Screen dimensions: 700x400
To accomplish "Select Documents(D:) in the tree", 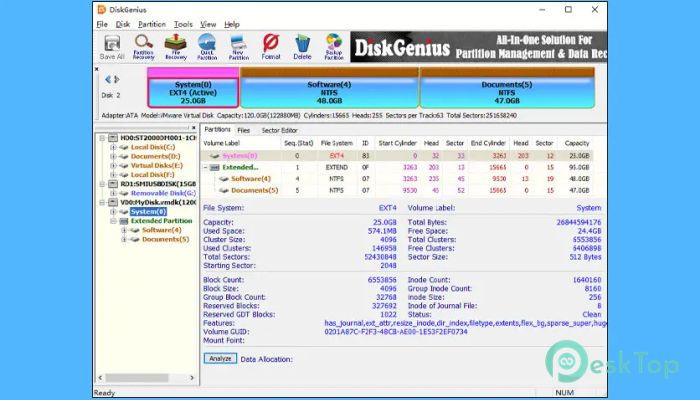I will (155, 157).
